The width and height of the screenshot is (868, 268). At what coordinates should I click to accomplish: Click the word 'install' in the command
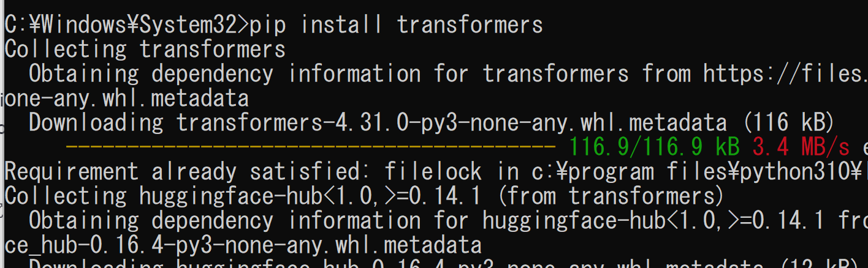(x=341, y=25)
